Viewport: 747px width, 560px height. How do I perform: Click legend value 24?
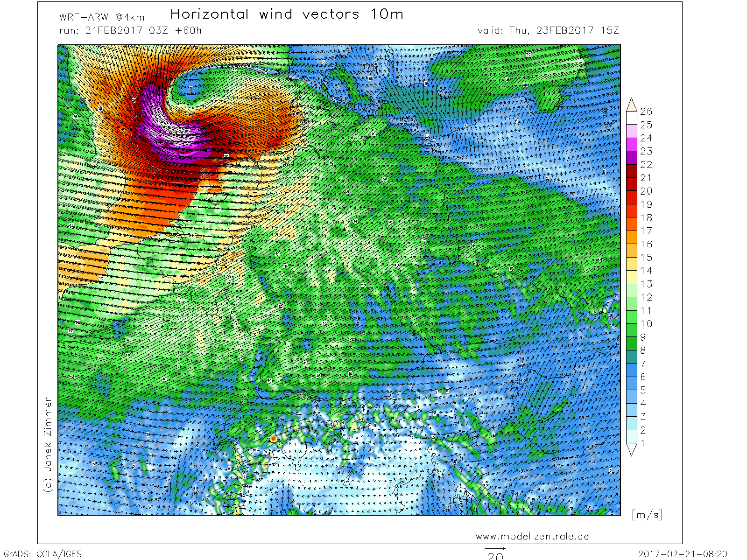(x=646, y=138)
